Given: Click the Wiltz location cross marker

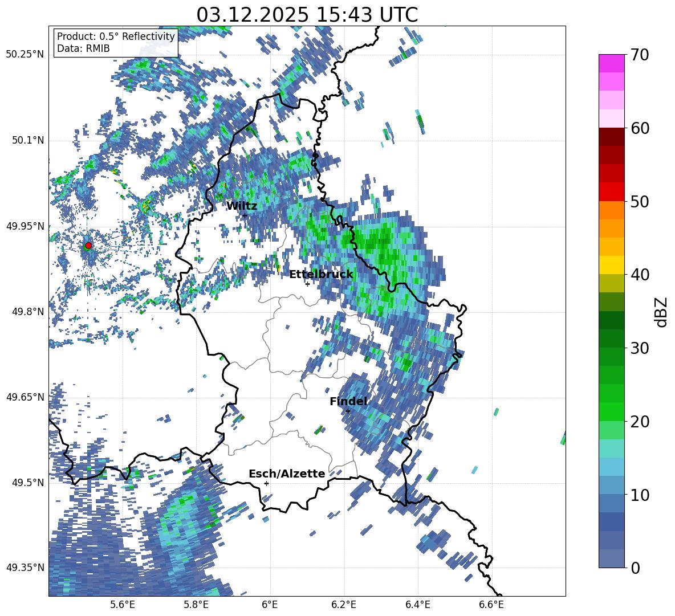Looking at the screenshot, I should coord(245,215).
